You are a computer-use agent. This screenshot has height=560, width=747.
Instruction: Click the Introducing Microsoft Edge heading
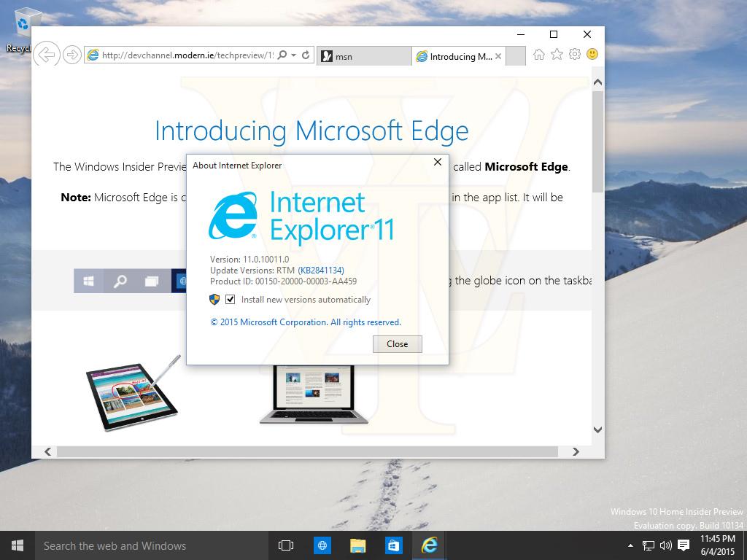click(x=312, y=131)
